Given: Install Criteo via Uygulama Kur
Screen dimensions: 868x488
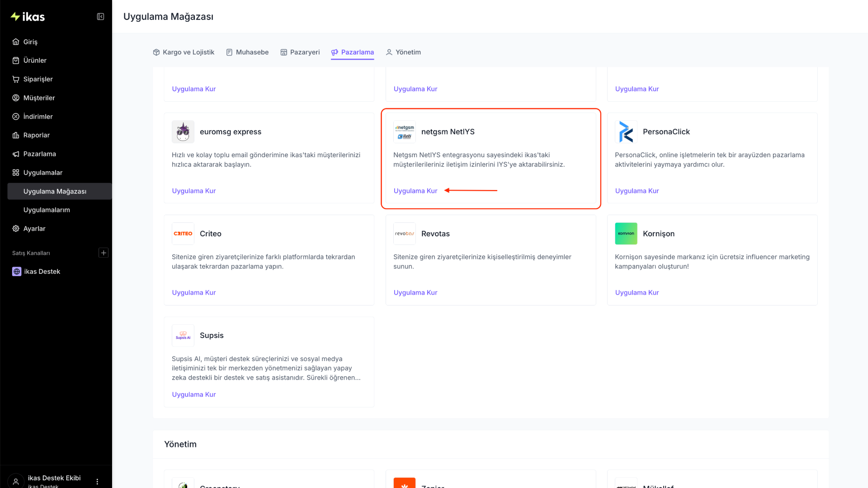Looking at the screenshot, I should point(194,293).
